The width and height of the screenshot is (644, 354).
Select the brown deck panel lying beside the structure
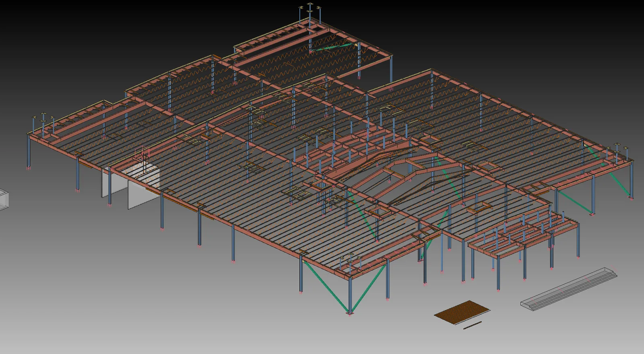[462, 312]
